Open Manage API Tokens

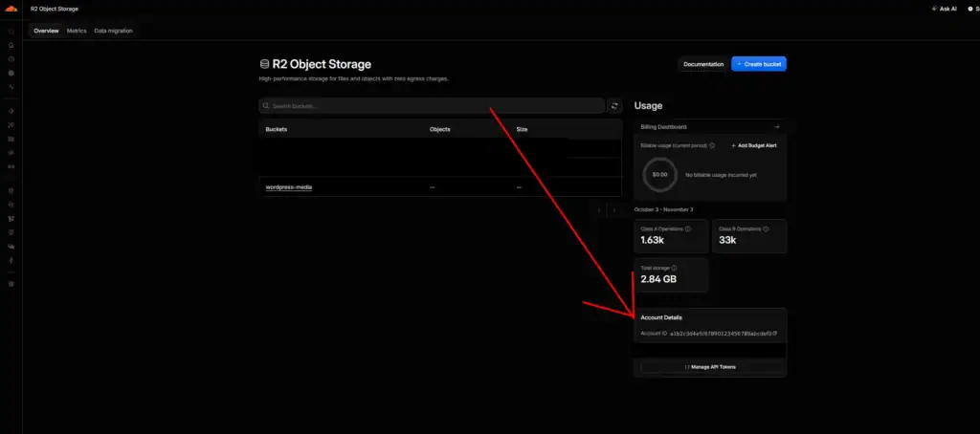coord(710,367)
